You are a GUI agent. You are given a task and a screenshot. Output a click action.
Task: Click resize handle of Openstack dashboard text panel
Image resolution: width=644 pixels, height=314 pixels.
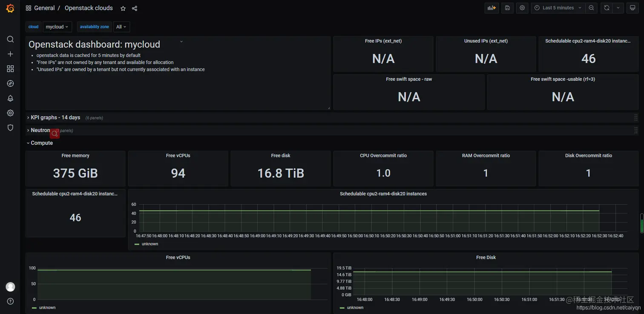pos(328,108)
